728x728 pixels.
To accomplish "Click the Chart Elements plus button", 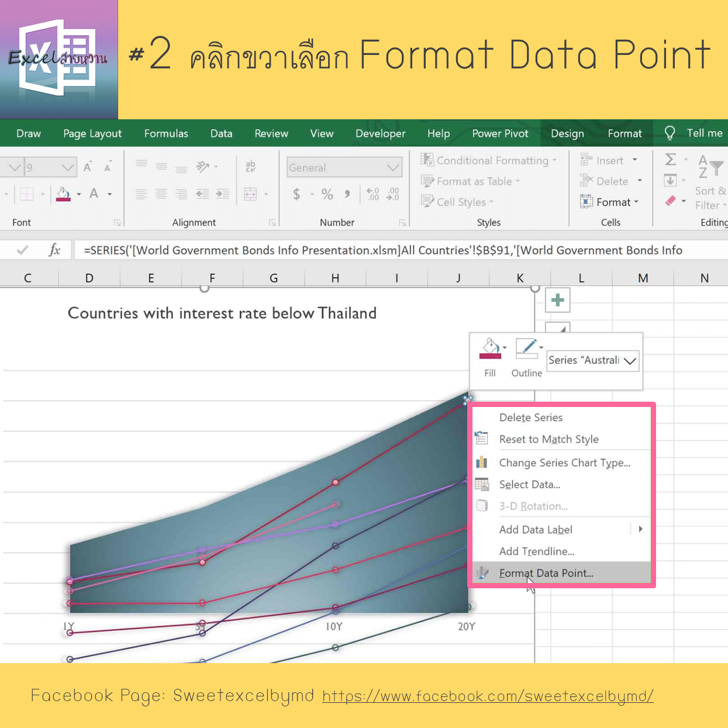I will point(557,300).
